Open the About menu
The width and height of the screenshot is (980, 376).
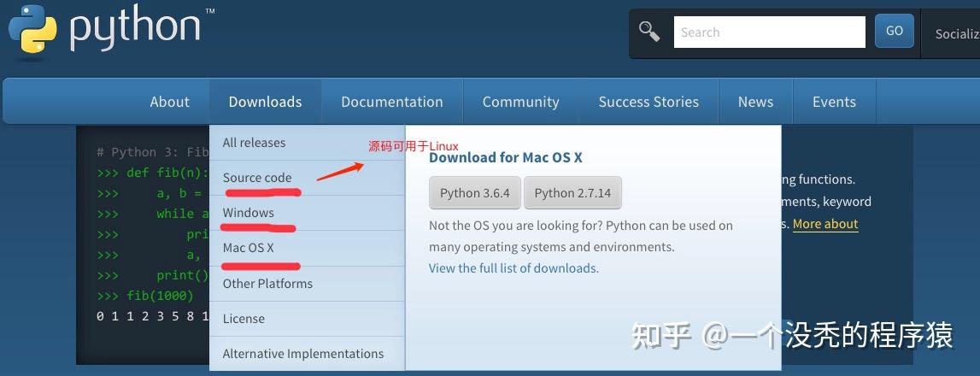[x=169, y=102]
